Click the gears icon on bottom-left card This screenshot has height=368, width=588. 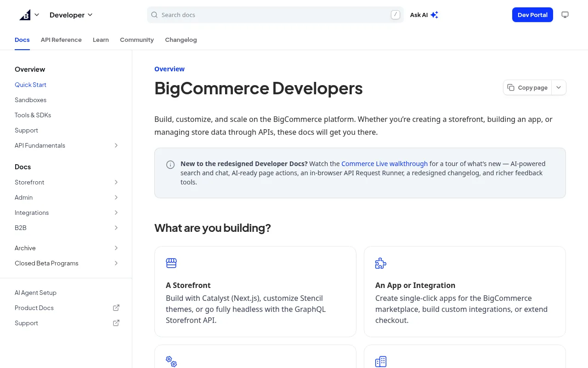click(x=171, y=362)
